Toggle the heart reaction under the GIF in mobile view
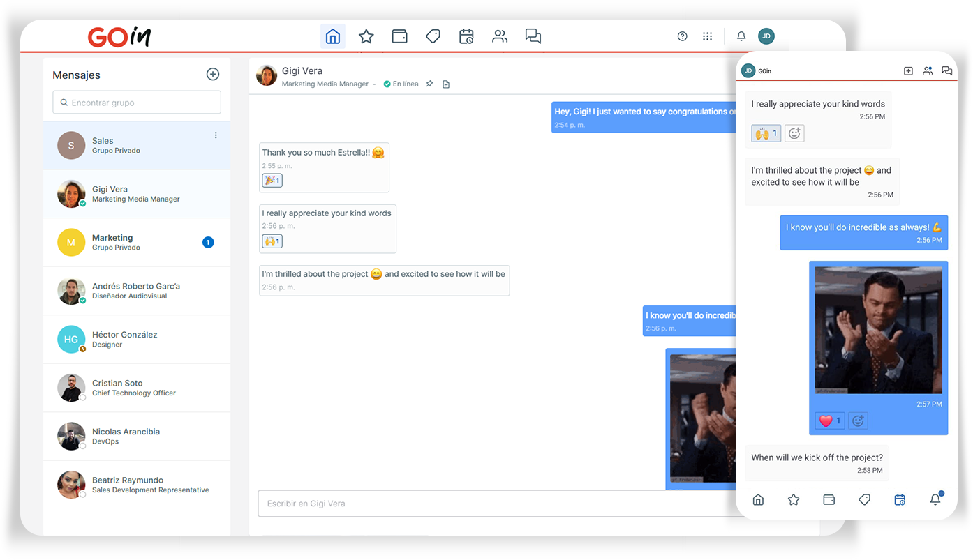 pyautogui.click(x=830, y=421)
